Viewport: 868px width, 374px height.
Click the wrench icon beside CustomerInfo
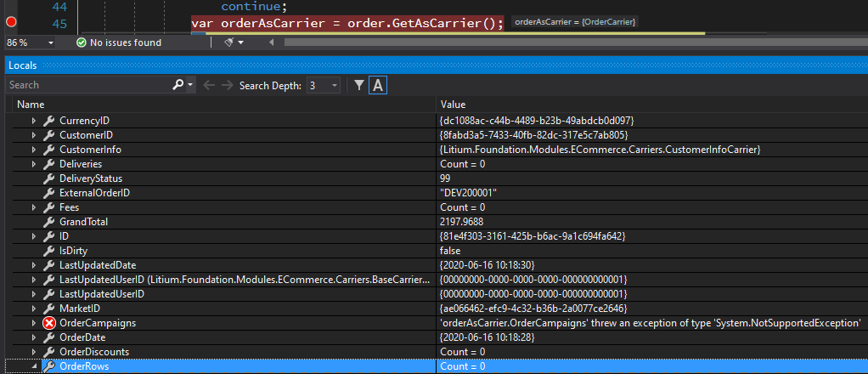point(48,150)
